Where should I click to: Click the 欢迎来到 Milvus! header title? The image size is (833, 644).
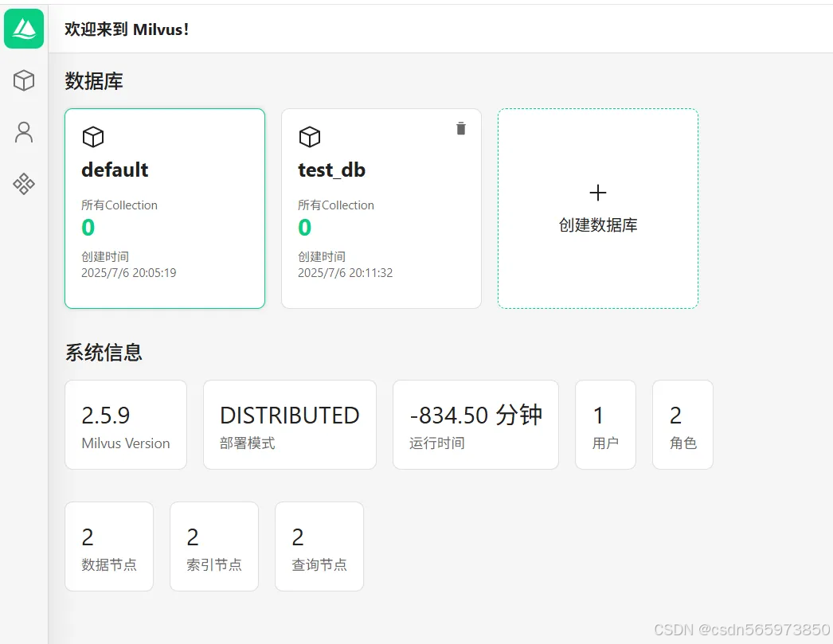[x=127, y=29]
